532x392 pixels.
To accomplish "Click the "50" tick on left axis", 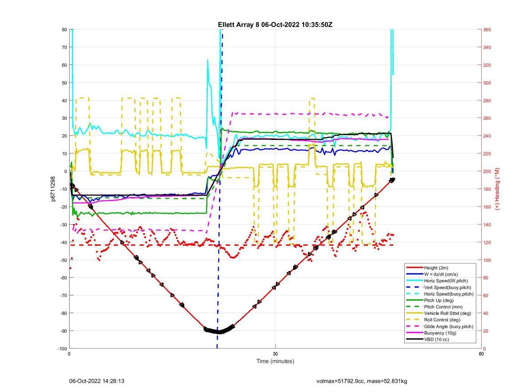I will coord(64,83).
